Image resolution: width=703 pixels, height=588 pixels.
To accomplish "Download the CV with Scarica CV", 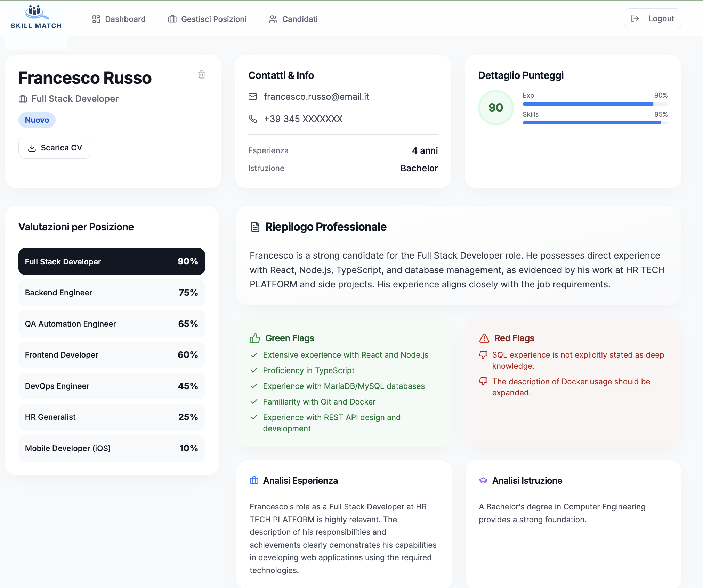I will (x=55, y=148).
